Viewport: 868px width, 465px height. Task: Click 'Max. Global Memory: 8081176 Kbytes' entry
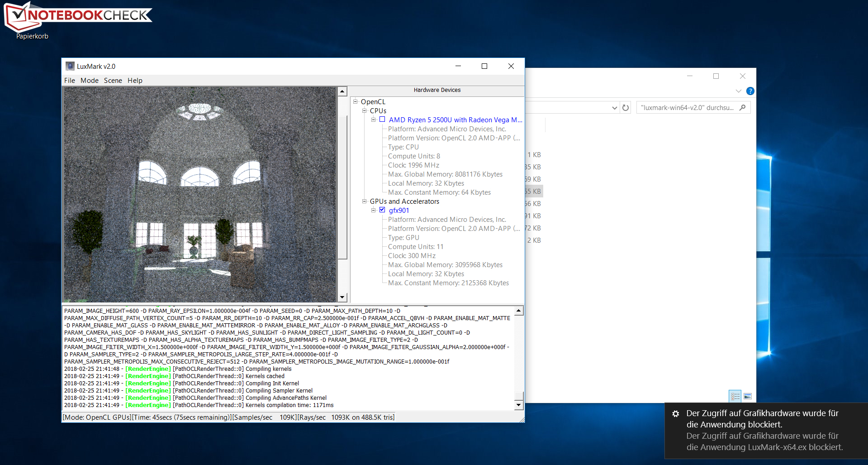tap(445, 174)
